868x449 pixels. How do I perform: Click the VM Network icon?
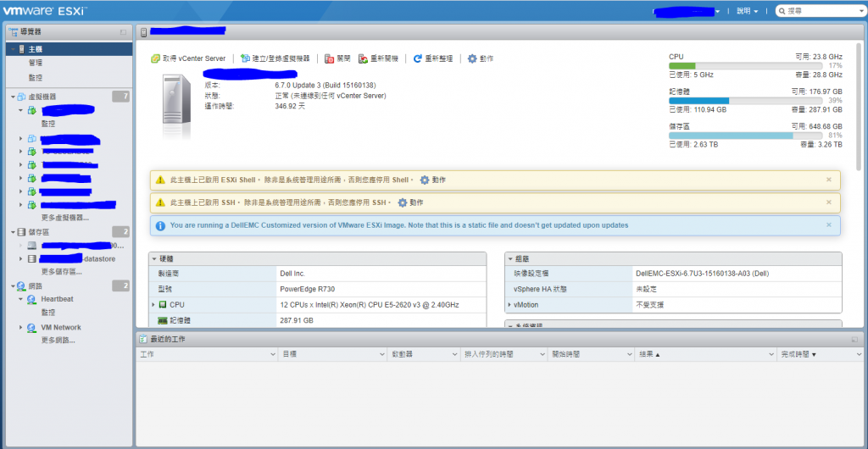tap(31, 327)
